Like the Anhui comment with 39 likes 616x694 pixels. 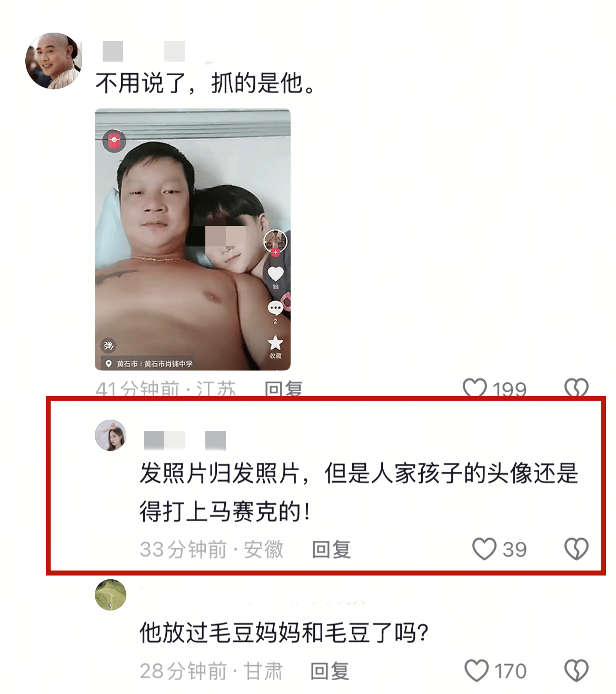point(484,549)
